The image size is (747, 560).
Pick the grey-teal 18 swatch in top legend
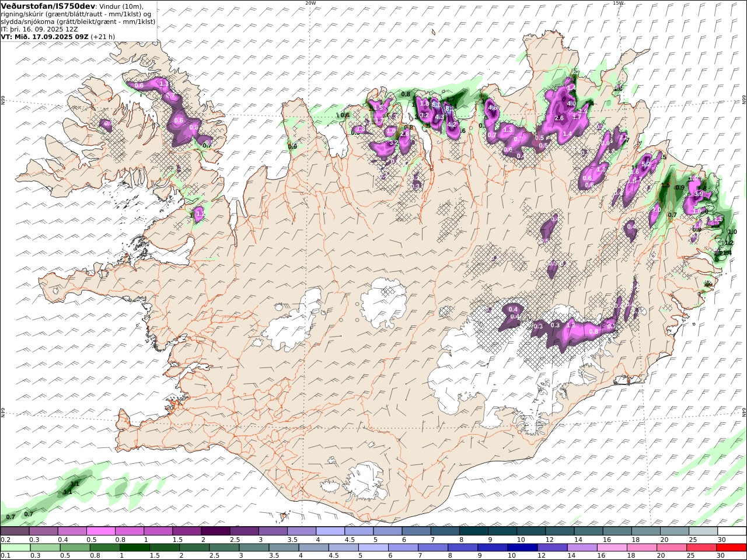click(645, 531)
